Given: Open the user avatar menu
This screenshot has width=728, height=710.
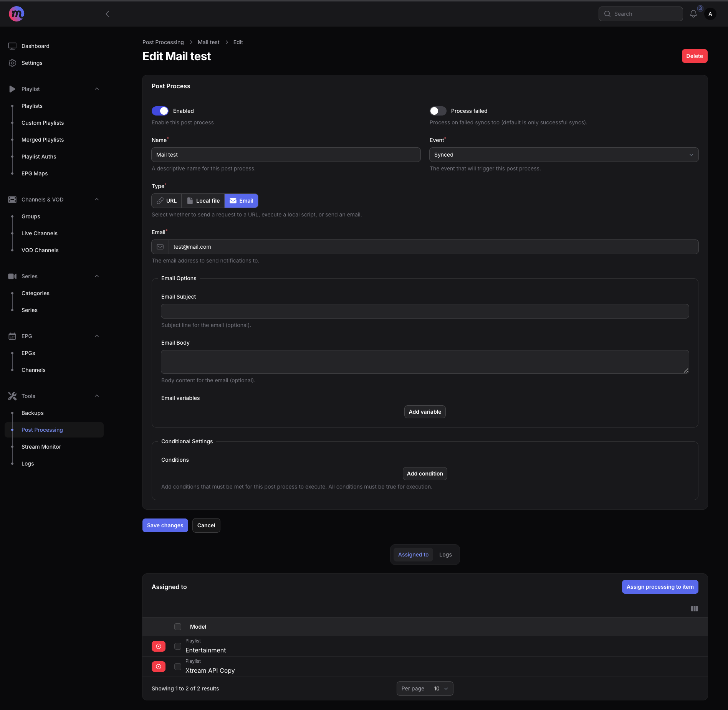Looking at the screenshot, I should coord(710,14).
